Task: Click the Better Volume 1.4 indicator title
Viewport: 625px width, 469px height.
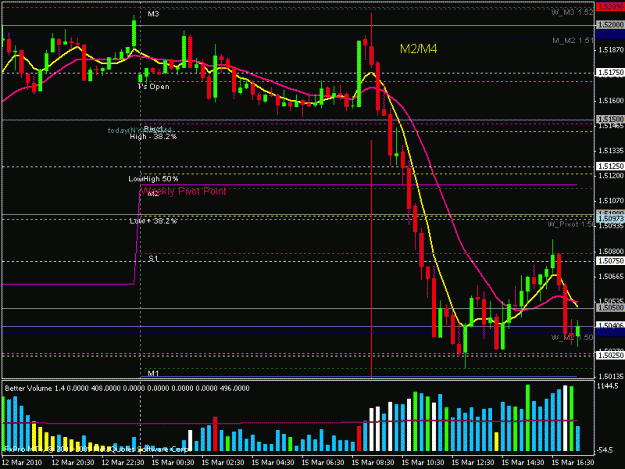Action: [127, 388]
